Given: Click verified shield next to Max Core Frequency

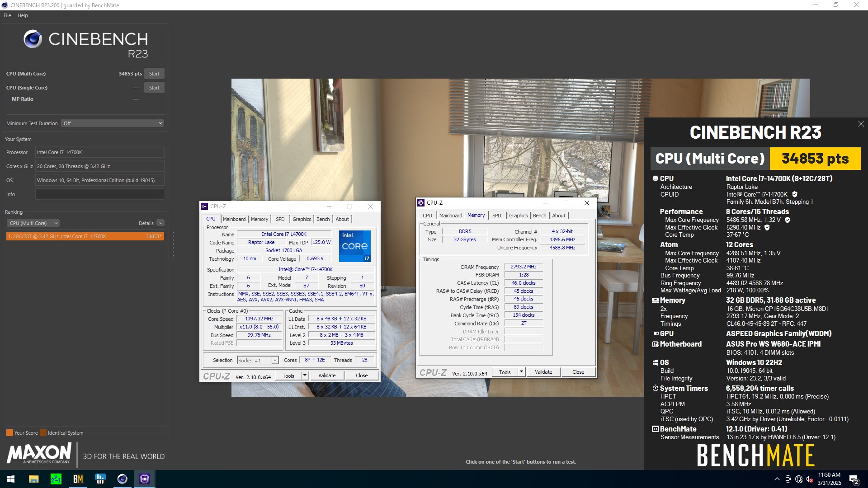Looking at the screenshot, I should click(787, 220).
